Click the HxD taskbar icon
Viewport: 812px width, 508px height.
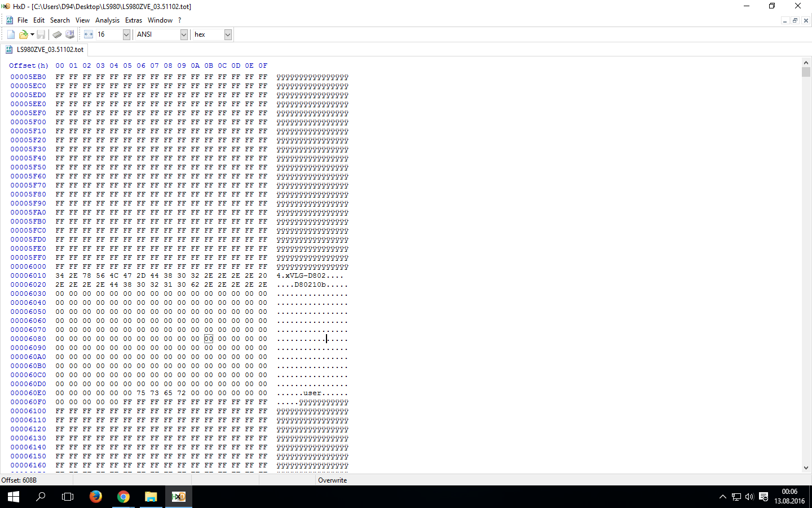tap(178, 497)
